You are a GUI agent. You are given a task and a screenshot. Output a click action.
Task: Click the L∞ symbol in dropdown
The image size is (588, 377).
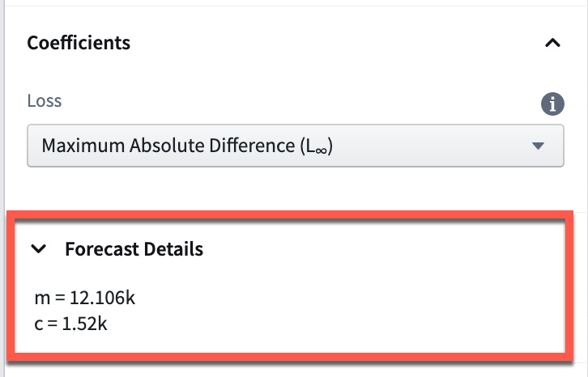click(x=317, y=146)
